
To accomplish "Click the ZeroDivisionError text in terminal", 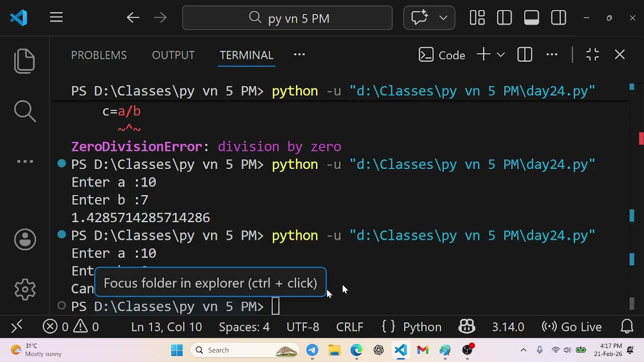I will point(136,146).
